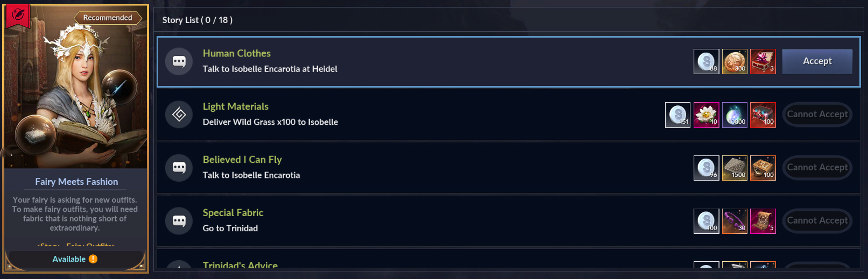Click the orange exclamation mark beside Available

pos(93,259)
